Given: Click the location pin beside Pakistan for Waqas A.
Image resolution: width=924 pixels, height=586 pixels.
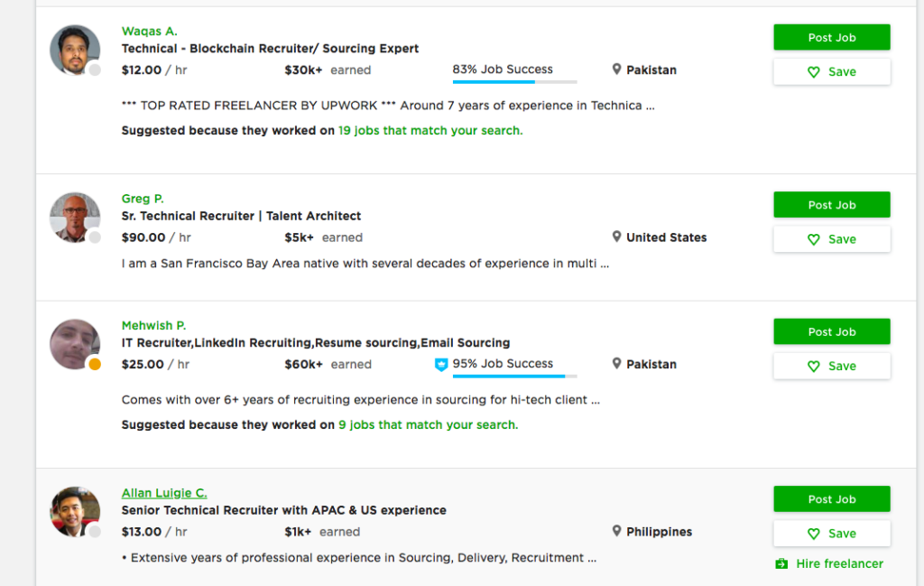Looking at the screenshot, I should 617,70.
